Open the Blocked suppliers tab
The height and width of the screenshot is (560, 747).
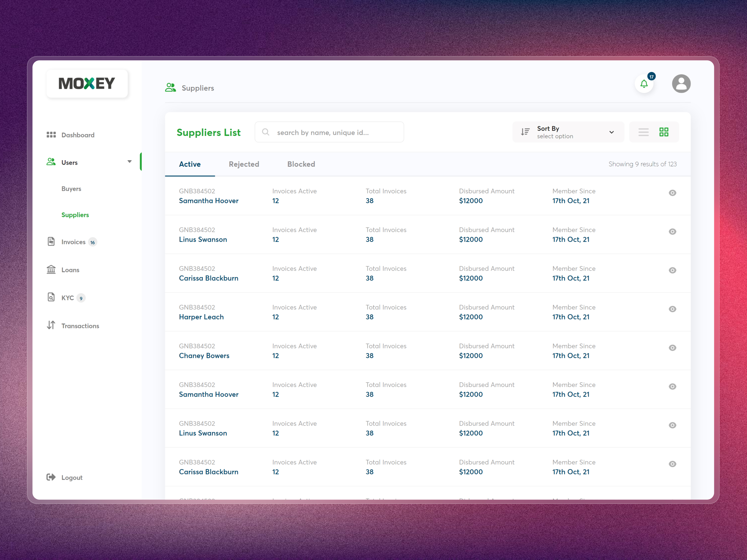301,164
